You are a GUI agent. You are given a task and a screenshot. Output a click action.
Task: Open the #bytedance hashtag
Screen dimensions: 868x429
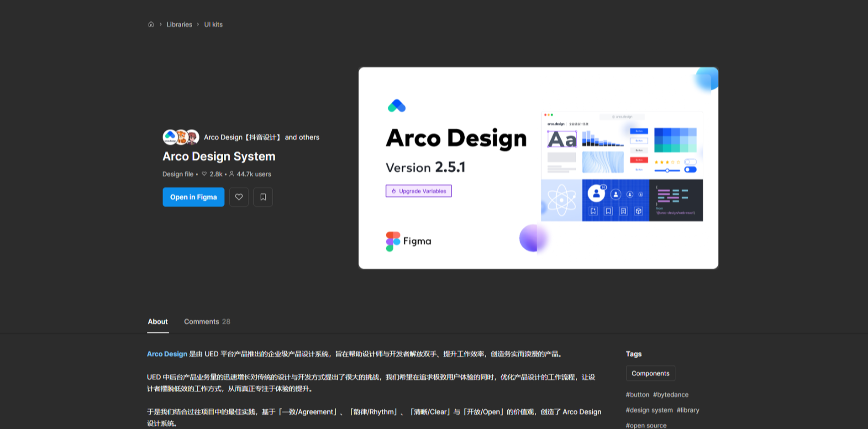[x=671, y=395]
